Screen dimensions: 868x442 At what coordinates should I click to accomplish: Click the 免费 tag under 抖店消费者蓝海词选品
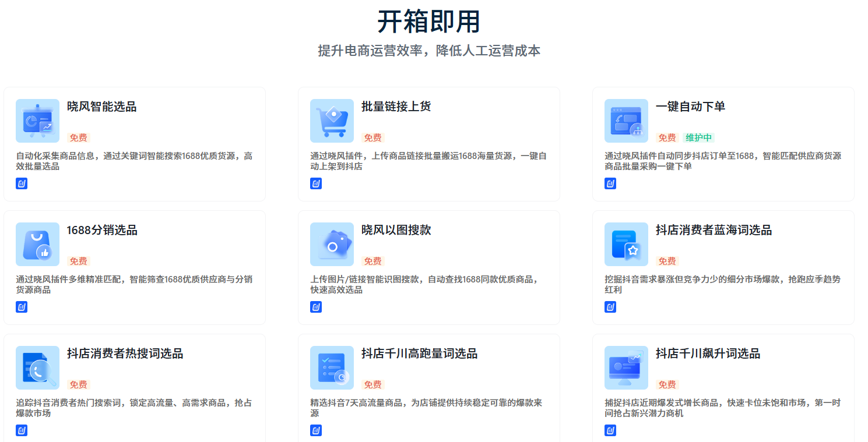pyautogui.click(x=667, y=261)
